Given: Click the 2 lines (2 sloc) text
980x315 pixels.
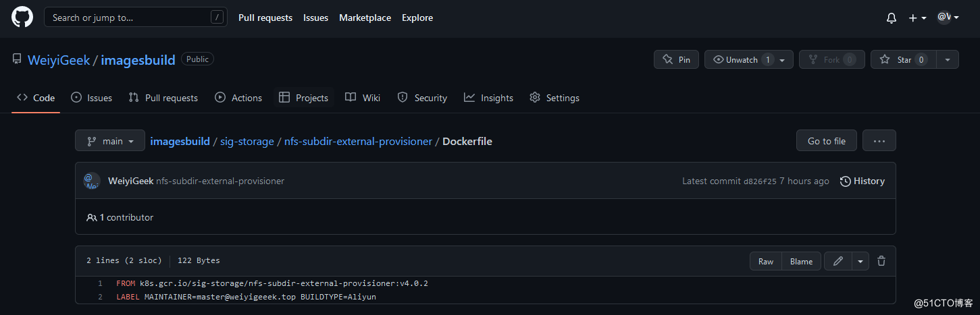Looking at the screenshot, I should 124,260.
